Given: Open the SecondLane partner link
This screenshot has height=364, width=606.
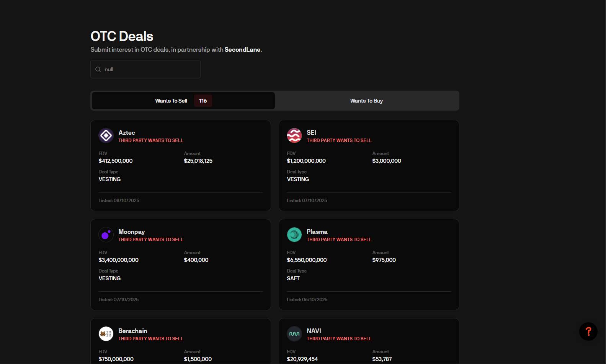Looking at the screenshot, I should click(242, 49).
